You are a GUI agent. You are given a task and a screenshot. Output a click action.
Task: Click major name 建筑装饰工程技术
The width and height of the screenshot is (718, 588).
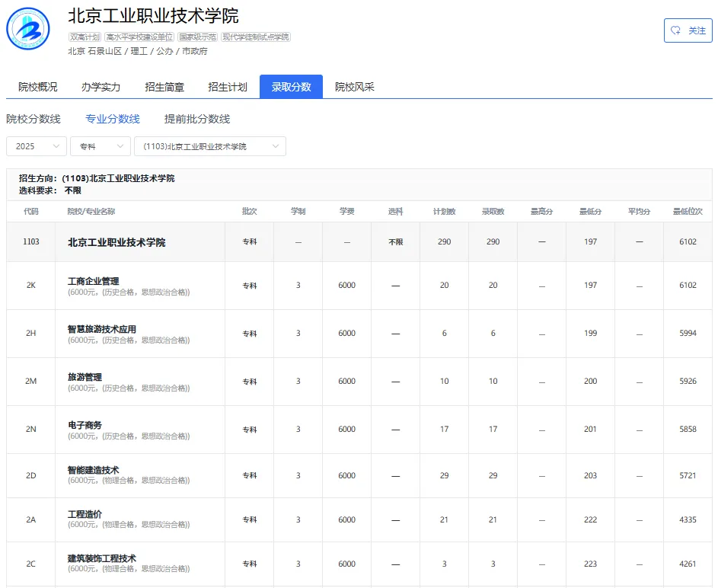click(x=102, y=558)
